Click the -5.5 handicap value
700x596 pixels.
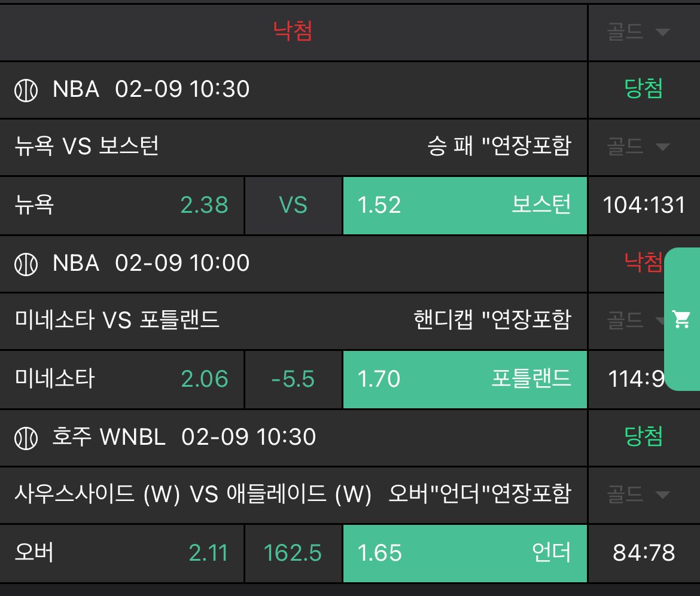click(293, 380)
